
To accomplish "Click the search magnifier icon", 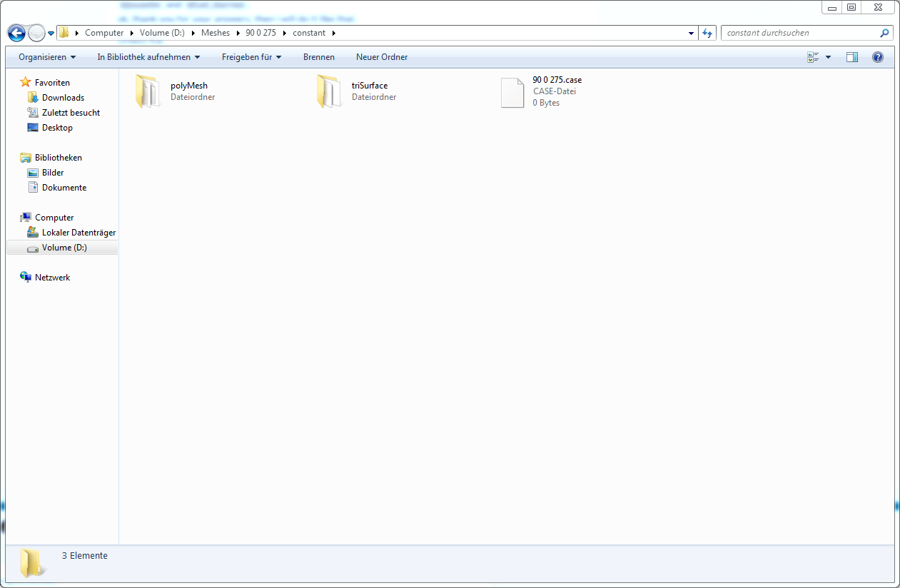I will tap(885, 33).
